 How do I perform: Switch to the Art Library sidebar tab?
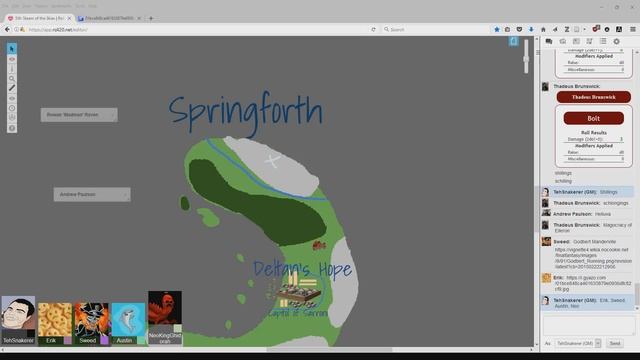click(563, 41)
